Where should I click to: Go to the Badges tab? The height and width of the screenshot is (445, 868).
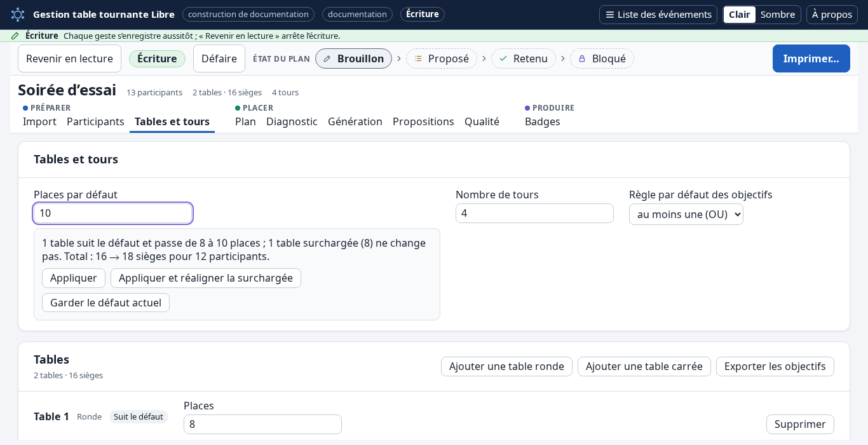[543, 121]
